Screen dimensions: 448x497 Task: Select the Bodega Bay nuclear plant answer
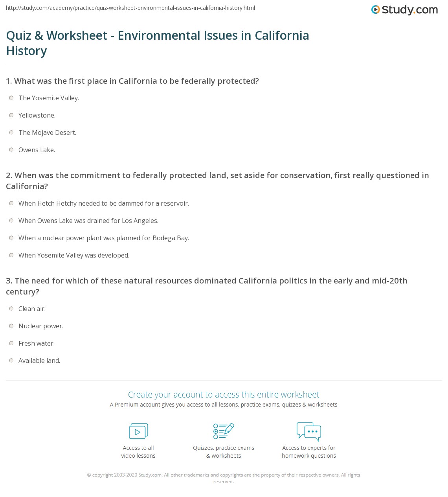[x=11, y=238]
